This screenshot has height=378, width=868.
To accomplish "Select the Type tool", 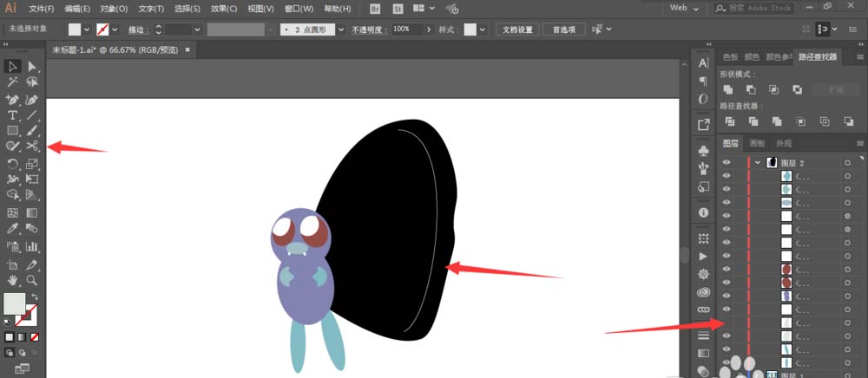I will pyautogui.click(x=12, y=115).
